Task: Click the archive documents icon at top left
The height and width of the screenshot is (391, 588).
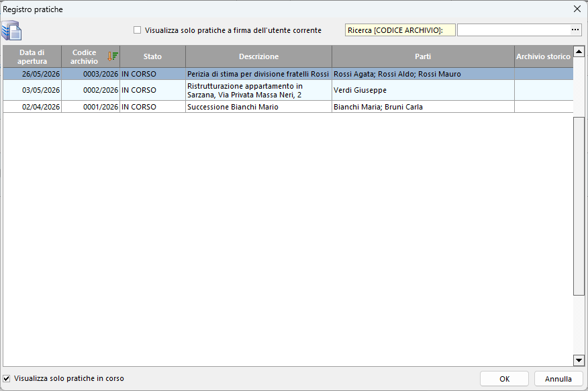Action: [11, 30]
